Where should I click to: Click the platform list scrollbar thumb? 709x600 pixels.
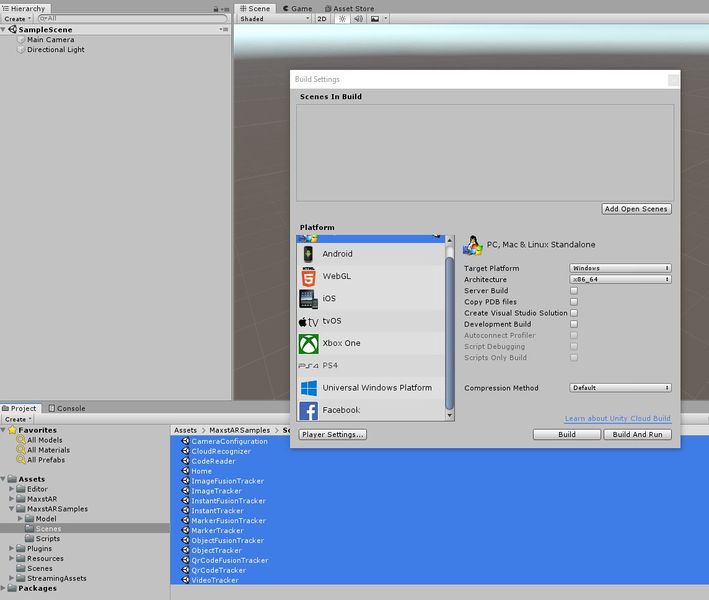[x=449, y=332]
